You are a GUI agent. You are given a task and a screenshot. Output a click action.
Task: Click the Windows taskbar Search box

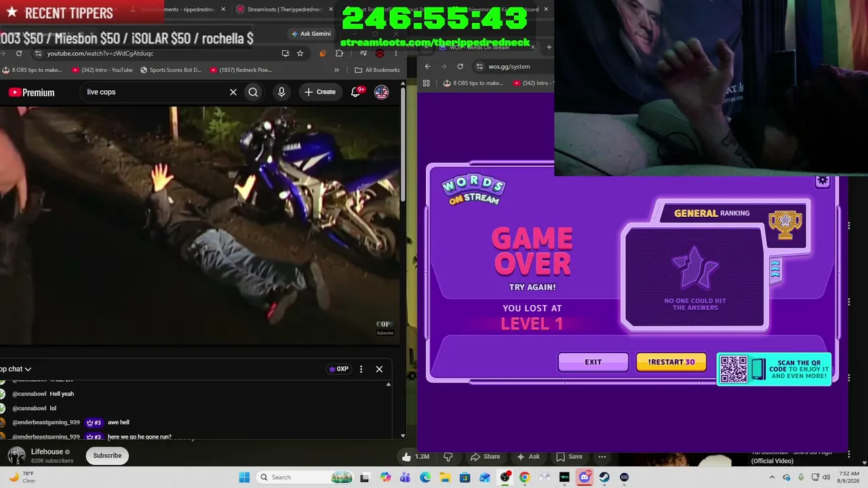(x=304, y=477)
